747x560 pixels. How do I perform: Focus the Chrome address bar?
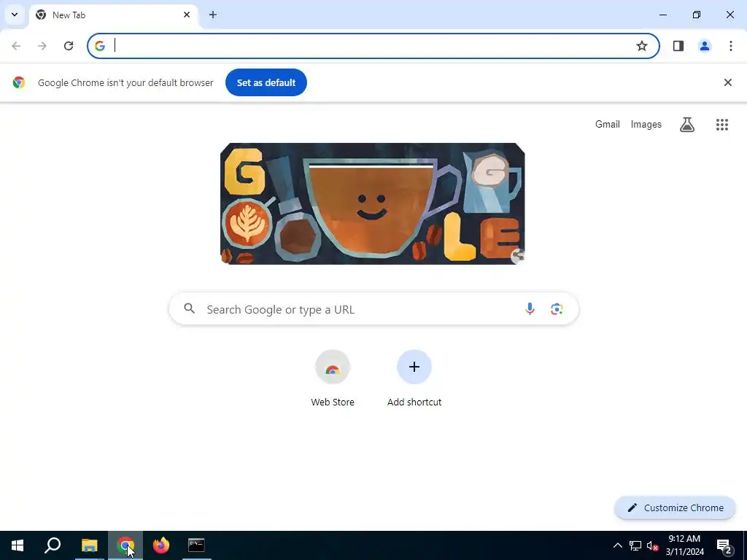[373, 46]
